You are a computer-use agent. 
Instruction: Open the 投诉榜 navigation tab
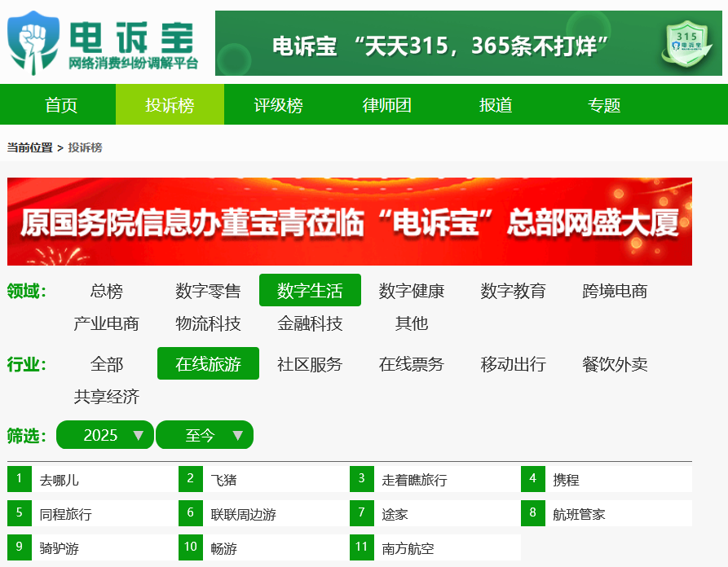(x=170, y=105)
